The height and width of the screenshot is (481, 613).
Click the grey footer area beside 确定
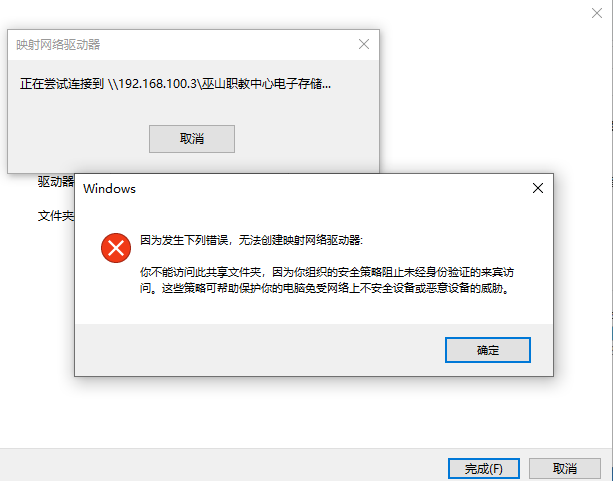pyautogui.click(x=258, y=350)
